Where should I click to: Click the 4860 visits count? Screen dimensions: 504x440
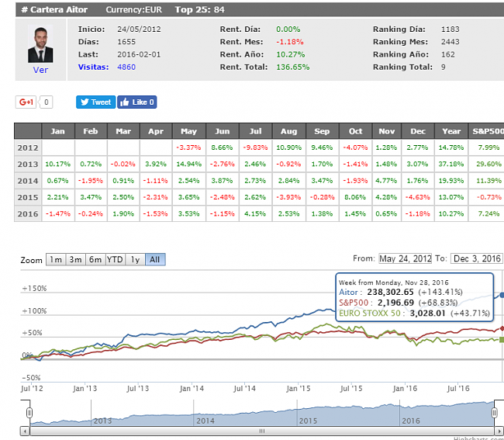point(126,67)
